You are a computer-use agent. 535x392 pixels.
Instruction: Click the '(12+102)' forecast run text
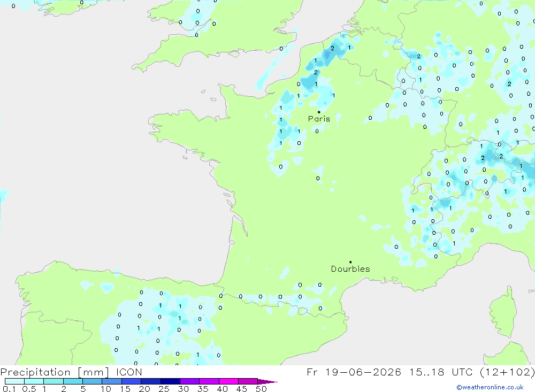click(507, 372)
